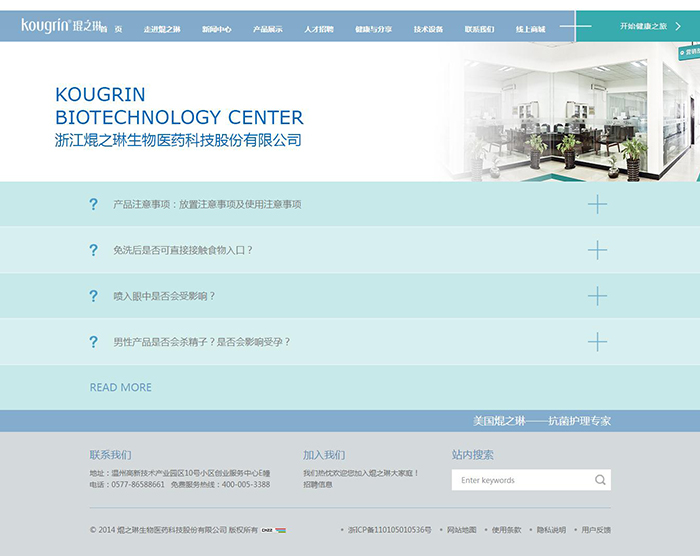
Task: Open FAQ text 免洗后是否可直接接触食物入口？
Action: click(183, 250)
